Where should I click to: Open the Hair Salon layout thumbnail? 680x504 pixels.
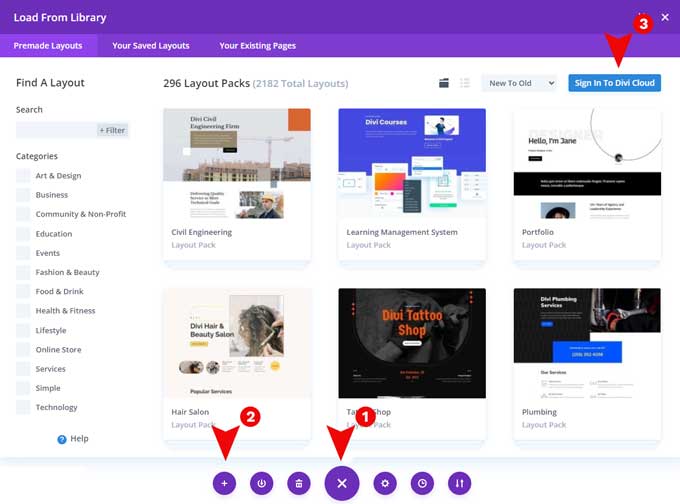(x=237, y=343)
